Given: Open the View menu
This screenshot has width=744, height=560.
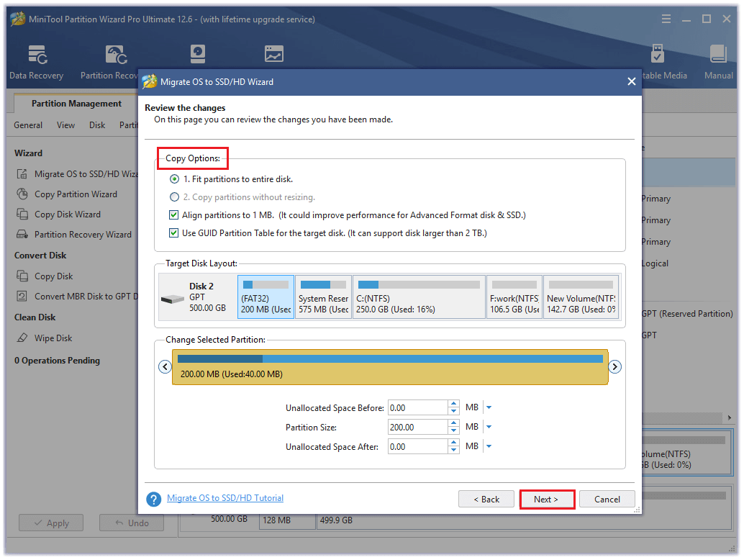Looking at the screenshot, I should pyautogui.click(x=65, y=125).
